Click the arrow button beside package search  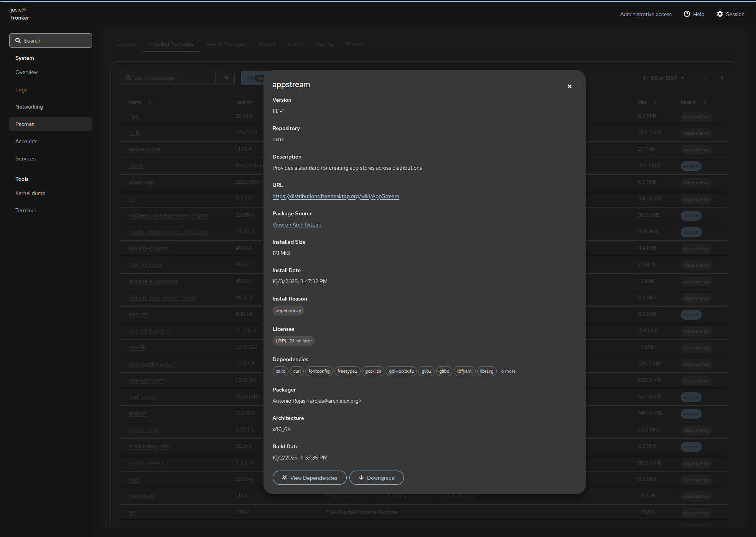[x=226, y=78]
